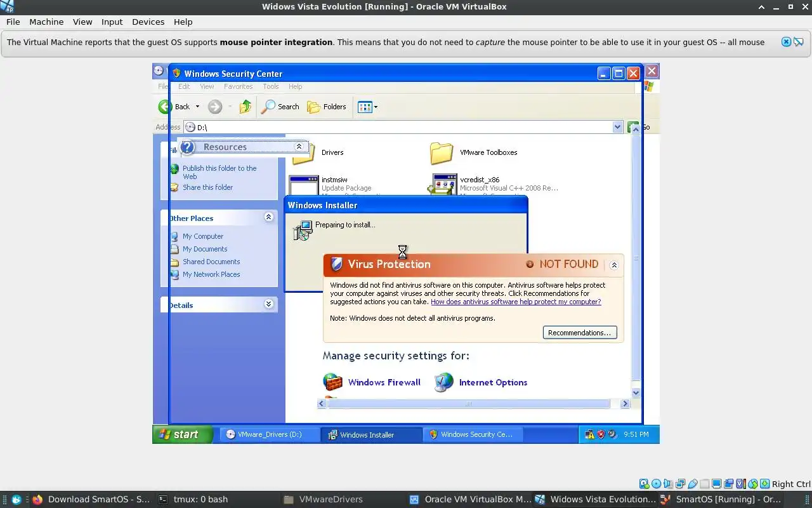
Task: Open the Favorites menu in Explorer
Action: (x=238, y=86)
